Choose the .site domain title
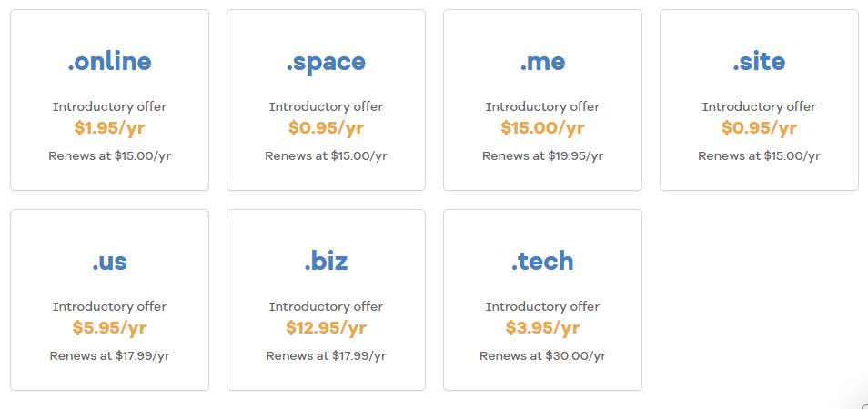This screenshot has height=409, width=868. click(x=759, y=61)
